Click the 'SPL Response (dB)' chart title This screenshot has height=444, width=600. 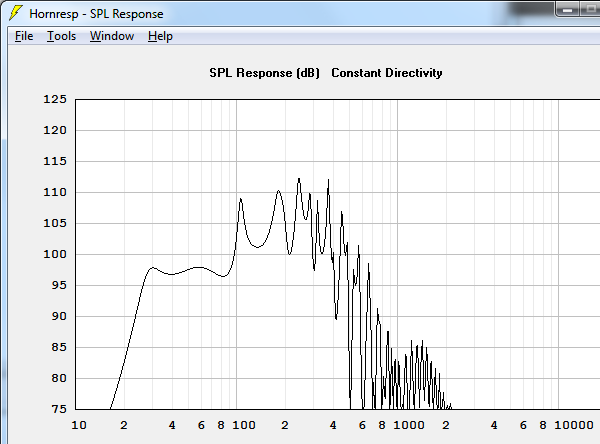pos(264,73)
